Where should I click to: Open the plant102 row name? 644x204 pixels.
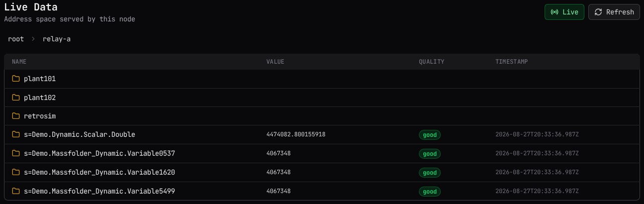tap(40, 98)
